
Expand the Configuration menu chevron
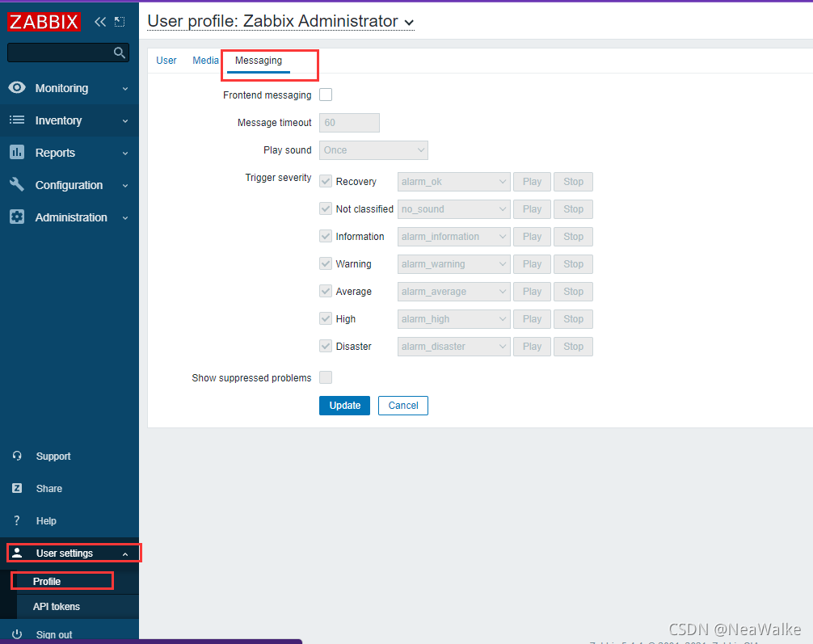[125, 186]
